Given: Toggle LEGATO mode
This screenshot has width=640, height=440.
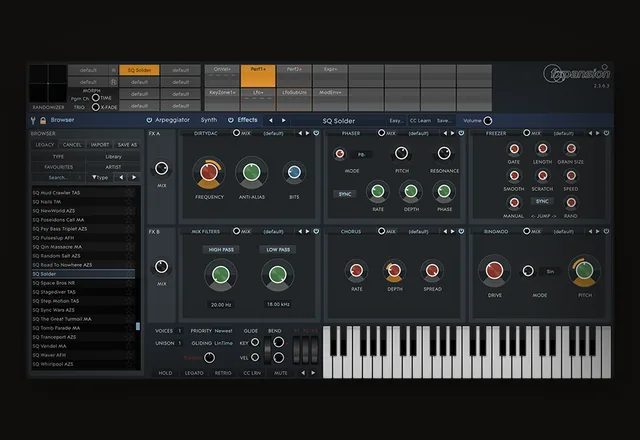Looking at the screenshot, I should pyautogui.click(x=194, y=373).
